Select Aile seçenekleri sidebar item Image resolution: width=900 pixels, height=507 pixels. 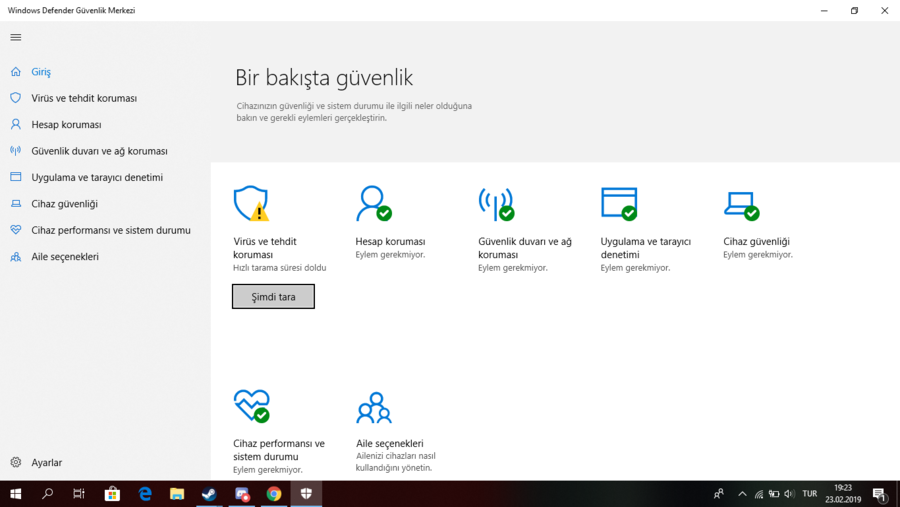65,257
